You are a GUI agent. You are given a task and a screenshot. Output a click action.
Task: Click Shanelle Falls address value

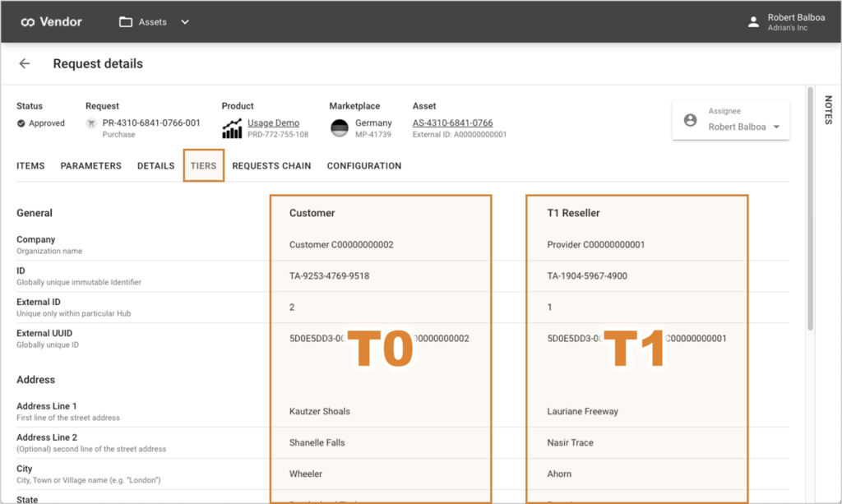[317, 443]
